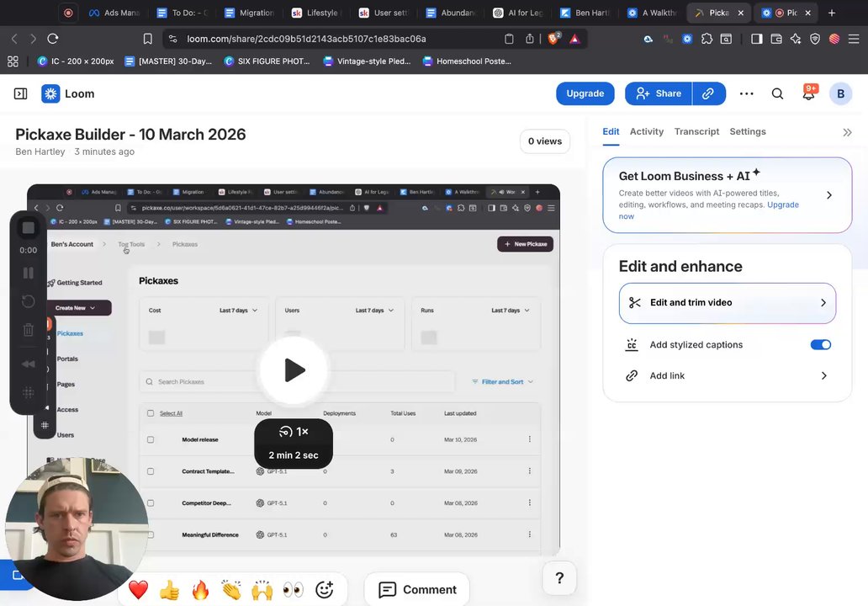Play the Pickaxe Builder video
This screenshot has width=868, height=606.
[294, 370]
